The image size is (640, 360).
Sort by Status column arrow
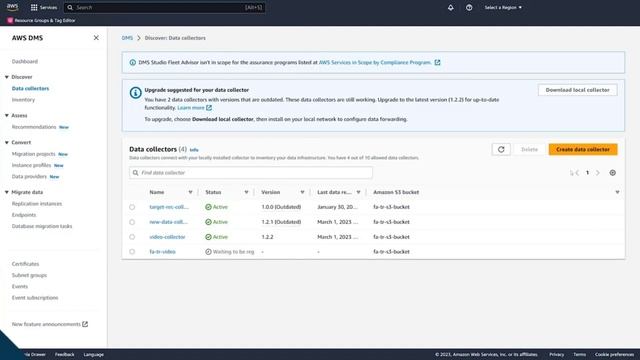pyautogui.click(x=246, y=192)
